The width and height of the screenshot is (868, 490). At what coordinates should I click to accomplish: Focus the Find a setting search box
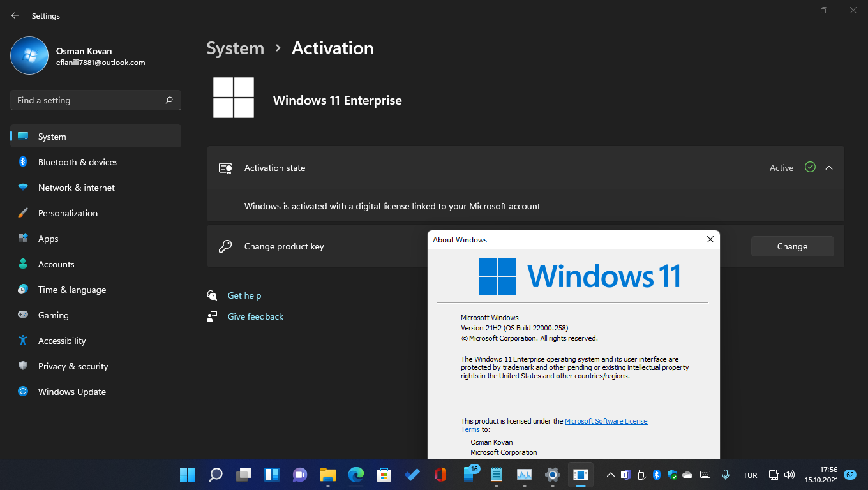pos(96,100)
